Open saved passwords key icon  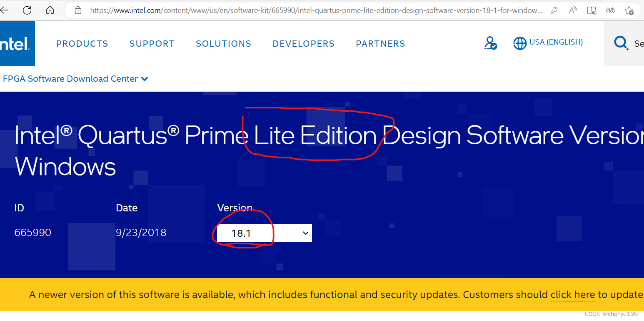(x=554, y=10)
